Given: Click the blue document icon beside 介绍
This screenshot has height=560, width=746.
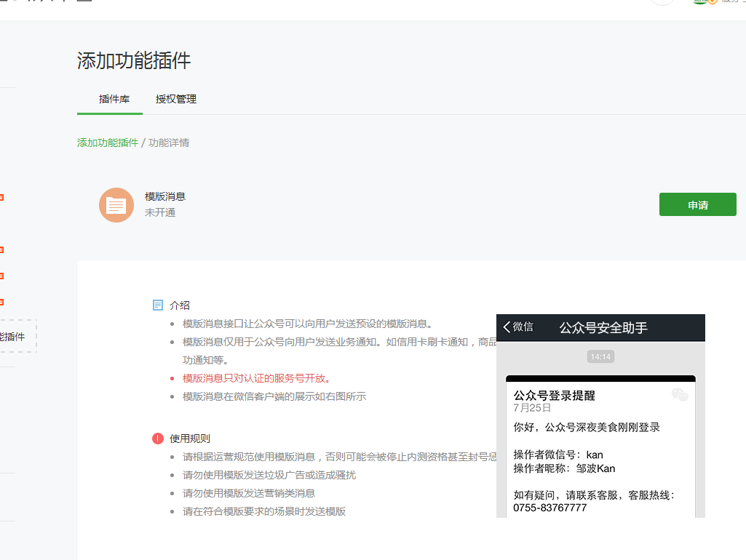Looking at the screenshot, I should coord(158,305).
